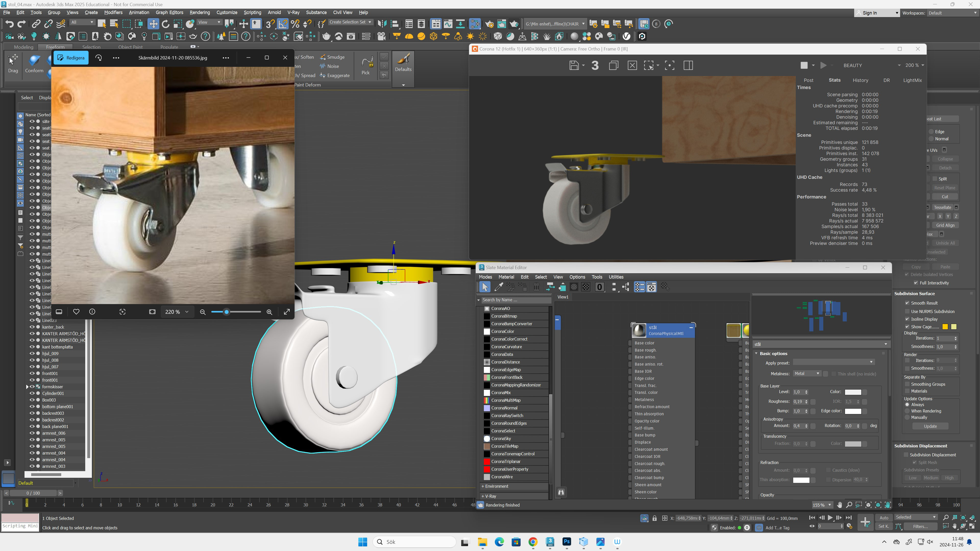Click the Start render play icon in Corona window
The image size is (980, 551).
(x=823, y=65)
